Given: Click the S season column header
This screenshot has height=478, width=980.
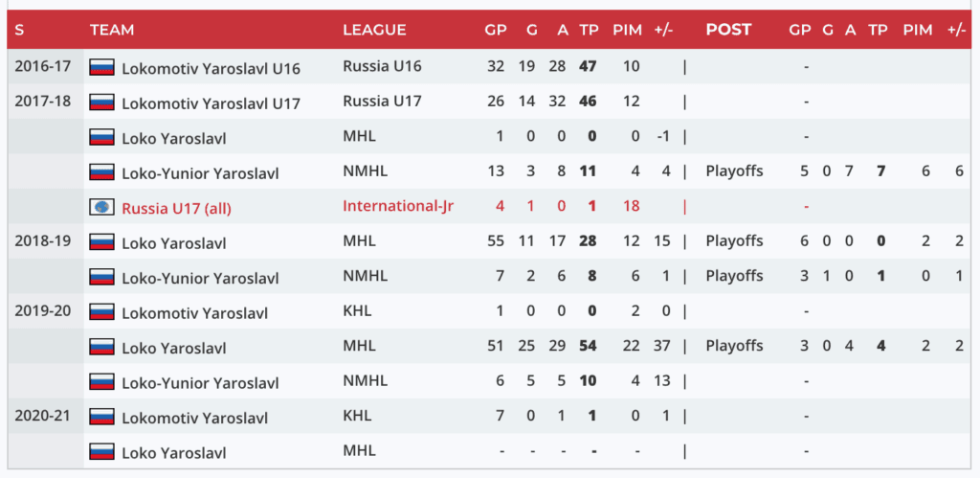Looking at the screenshot, I should [x=19, y=30].
